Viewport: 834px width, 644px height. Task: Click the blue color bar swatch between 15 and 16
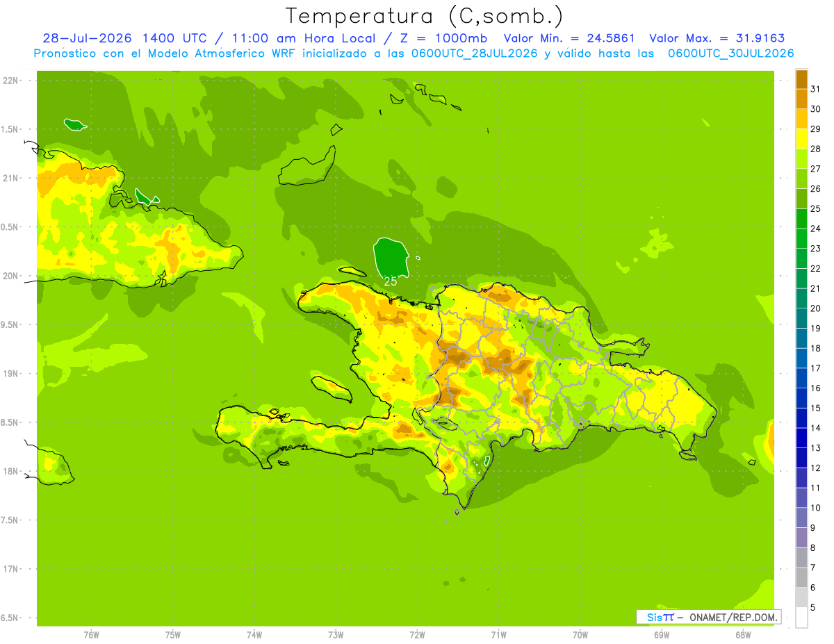pyautogui.click(x=801, y=398)
